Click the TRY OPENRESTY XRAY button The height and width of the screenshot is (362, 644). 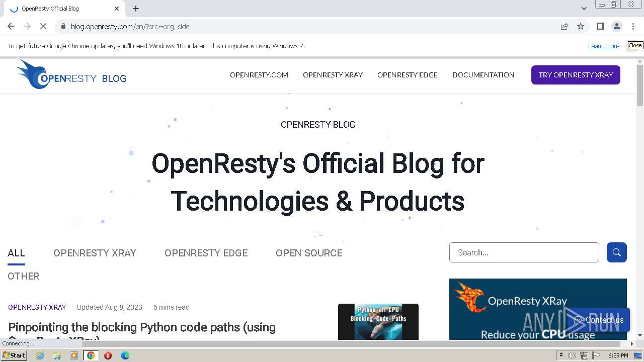576,75
